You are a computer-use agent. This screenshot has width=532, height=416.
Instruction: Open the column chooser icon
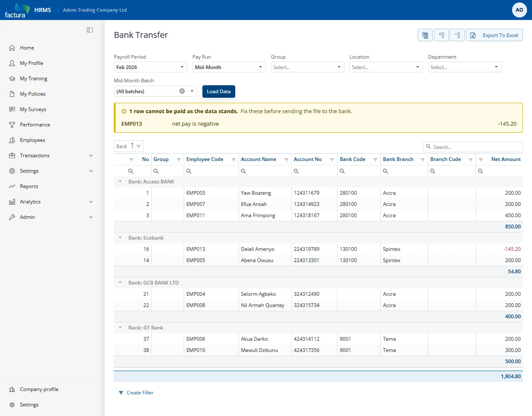pos(425,35)
